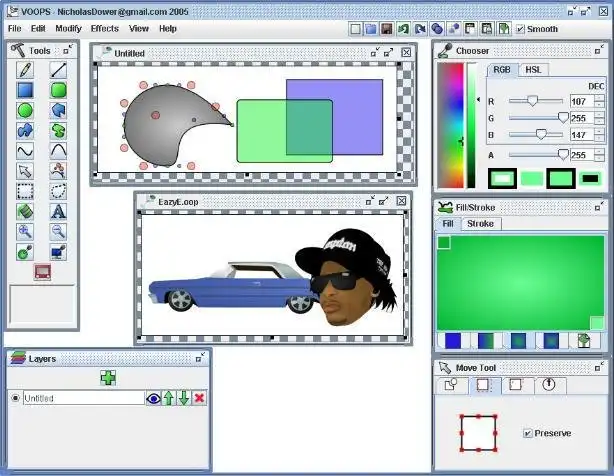Click the Untitled layer name field
The width and height of the screenshot is (614, 476).
(x=84, y=398)
